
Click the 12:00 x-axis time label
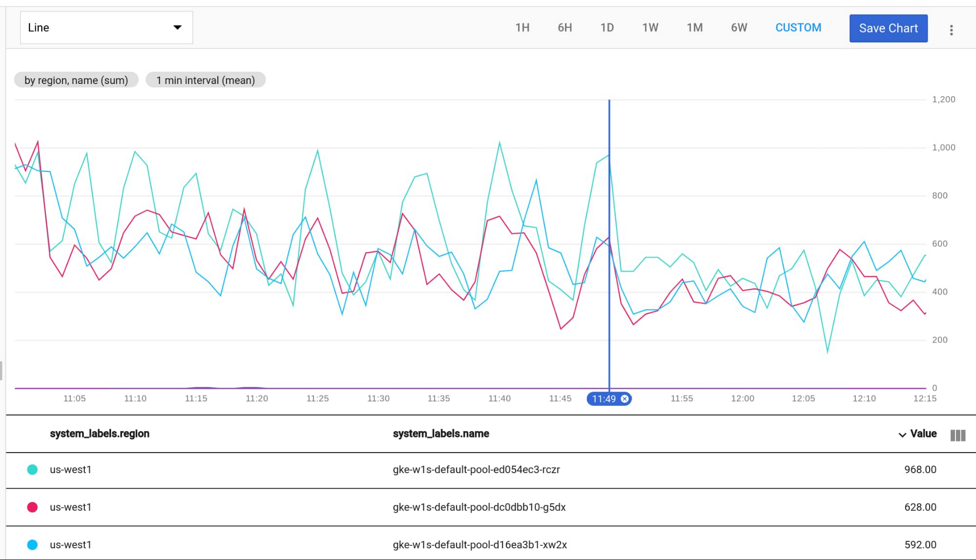[x=742, y=399]
